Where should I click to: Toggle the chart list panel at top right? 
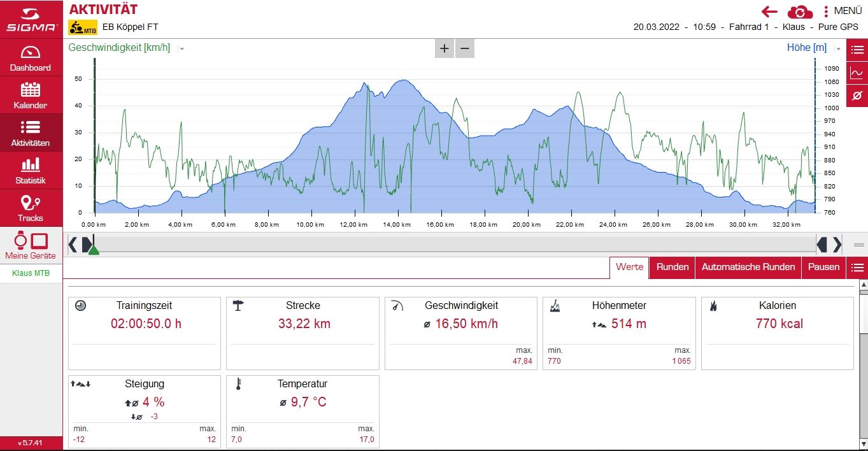(x=857, y=50)
